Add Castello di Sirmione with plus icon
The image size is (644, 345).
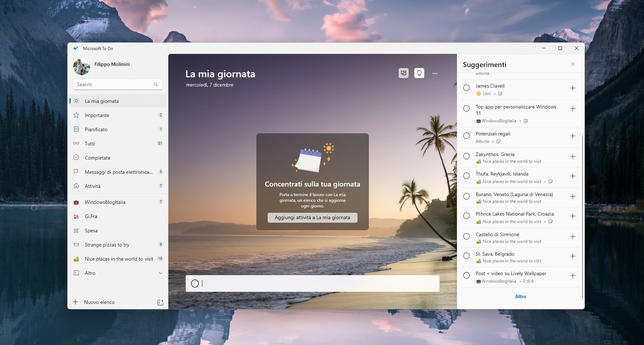pos(573,237)
